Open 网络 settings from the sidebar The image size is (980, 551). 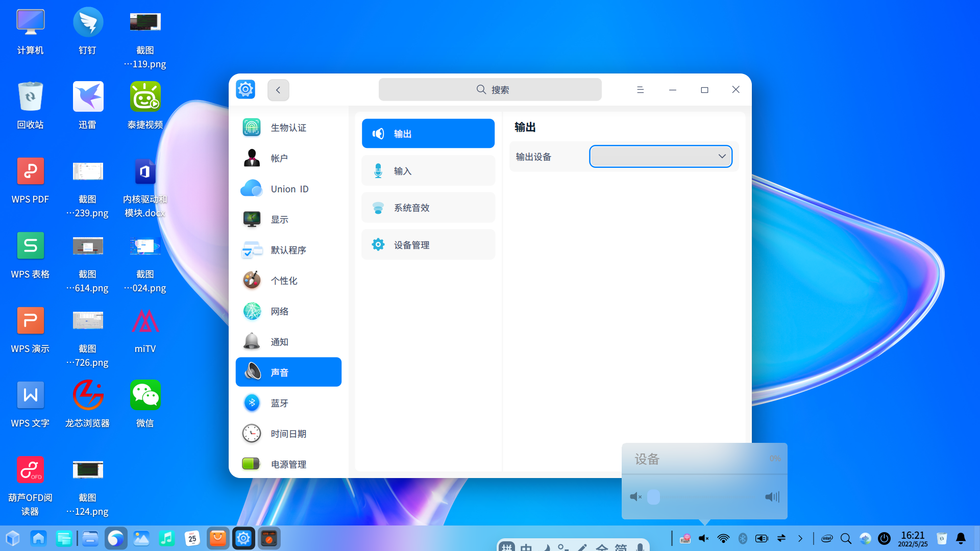point(288,311)
